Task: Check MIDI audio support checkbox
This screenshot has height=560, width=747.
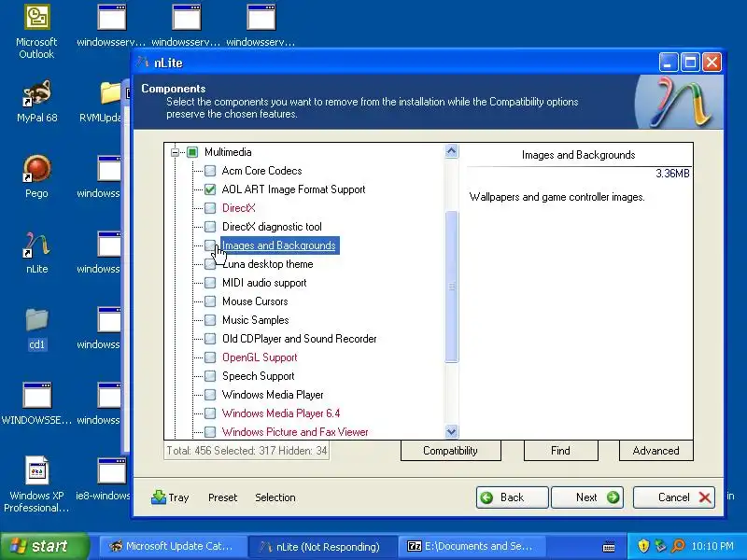Action: coord(209,283)
